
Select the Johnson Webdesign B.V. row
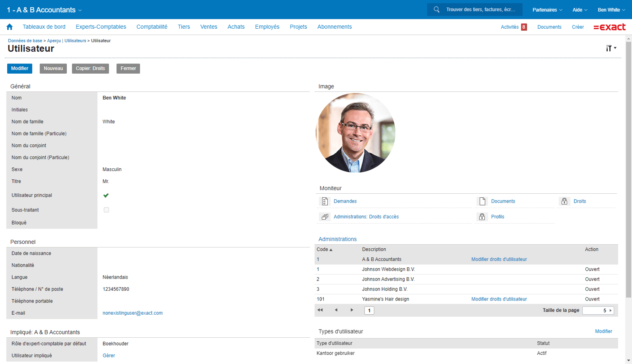click(466, 269)
